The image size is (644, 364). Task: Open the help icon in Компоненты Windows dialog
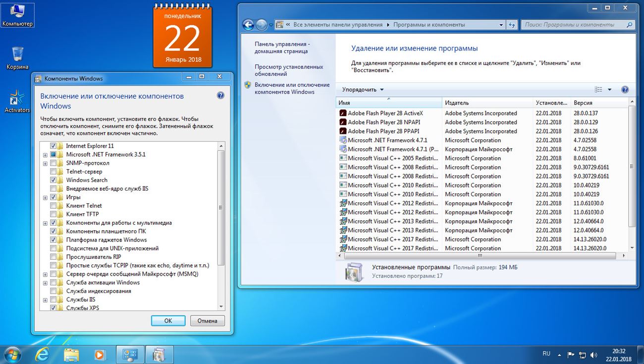click(221, 95)
